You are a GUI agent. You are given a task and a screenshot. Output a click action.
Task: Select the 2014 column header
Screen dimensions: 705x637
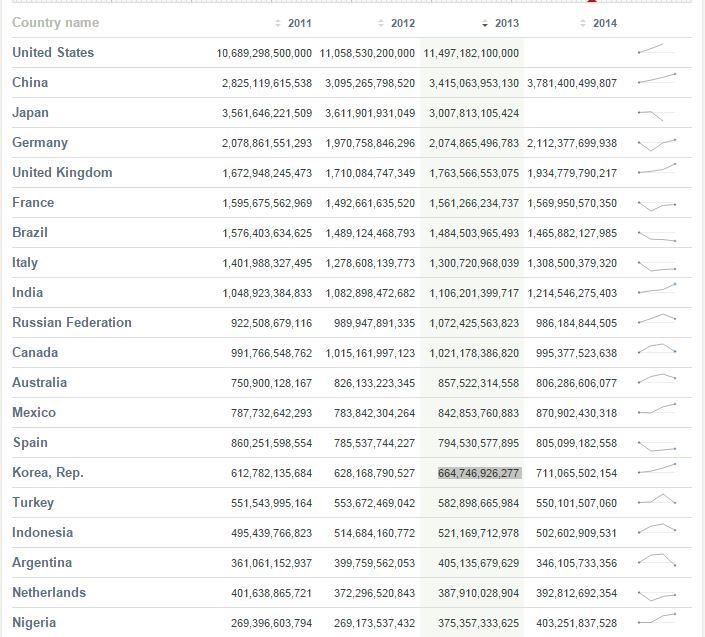point(605,23)
